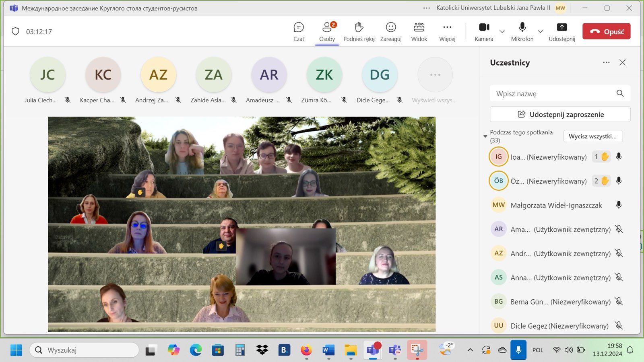
Task: Open the Zareaguj reactions menu
Action: pyautogui.click(x=391, y=27)
